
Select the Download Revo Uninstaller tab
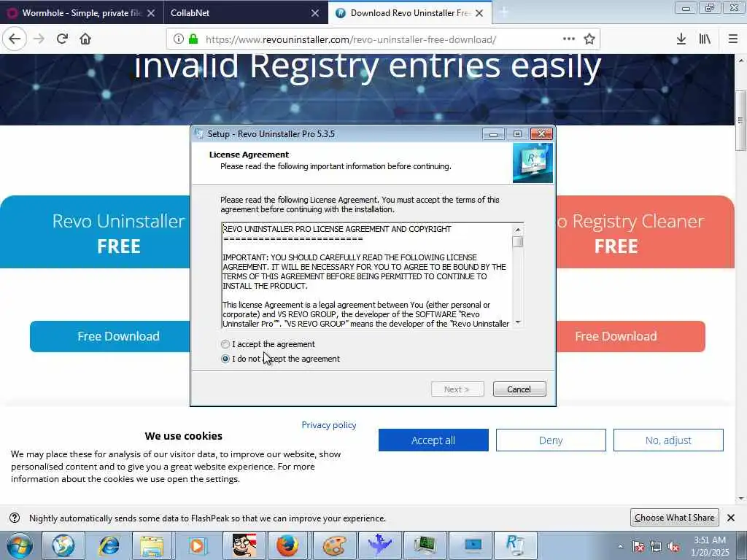pos(410,13)
